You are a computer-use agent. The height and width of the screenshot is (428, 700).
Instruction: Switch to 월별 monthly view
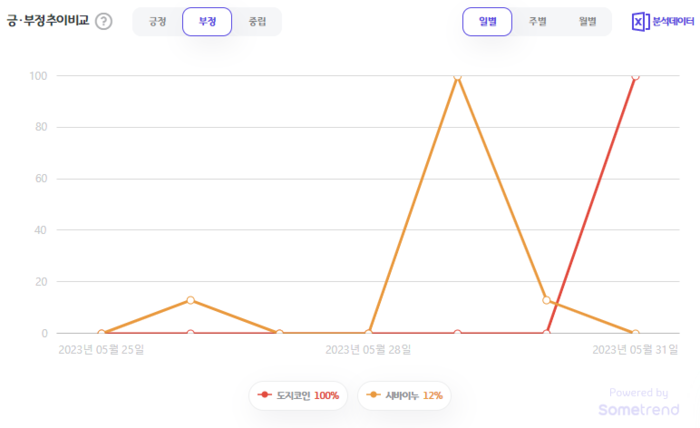[588, 21]
